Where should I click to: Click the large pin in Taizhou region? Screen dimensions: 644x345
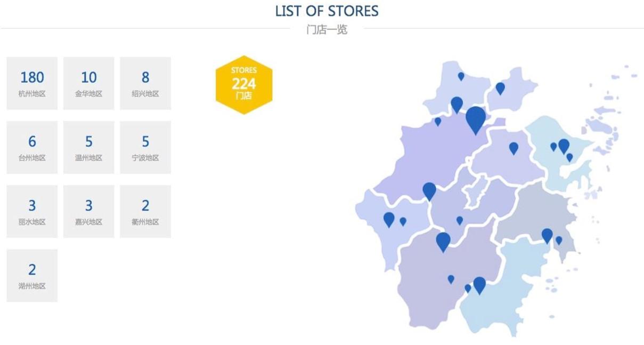(x=547, y=235)
